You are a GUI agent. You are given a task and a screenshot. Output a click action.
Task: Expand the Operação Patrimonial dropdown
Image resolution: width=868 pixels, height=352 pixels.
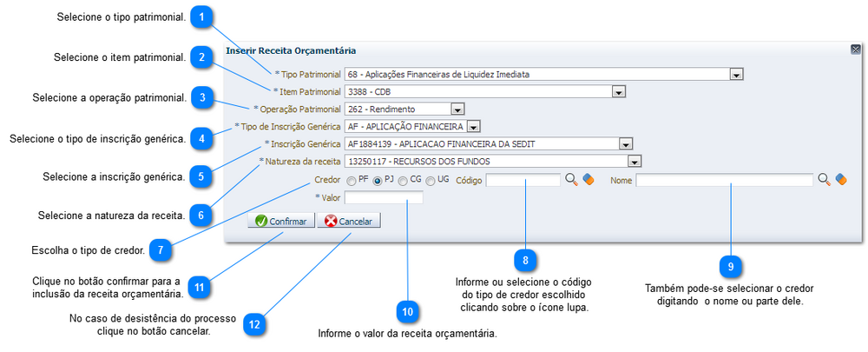457,110
